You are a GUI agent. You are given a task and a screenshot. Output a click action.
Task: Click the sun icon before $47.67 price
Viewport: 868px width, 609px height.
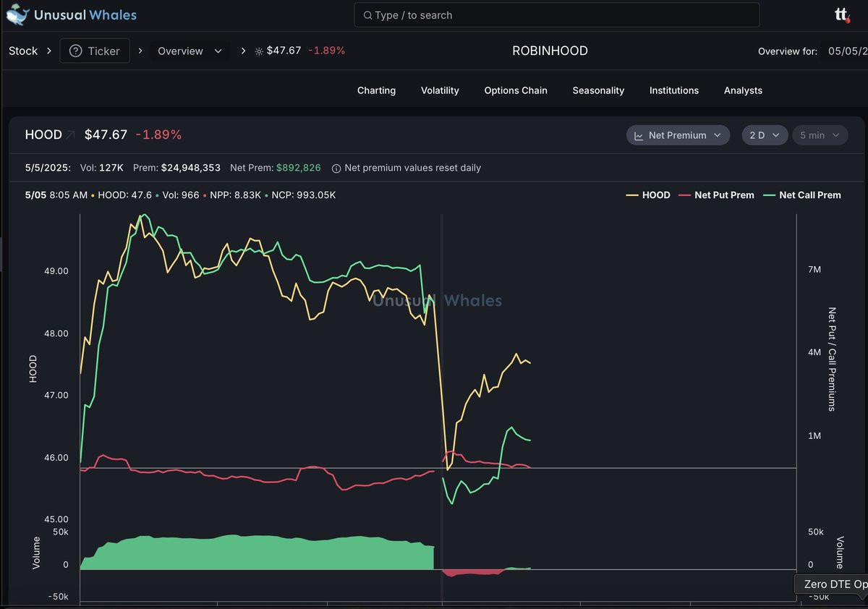click(x=259, y=51)
